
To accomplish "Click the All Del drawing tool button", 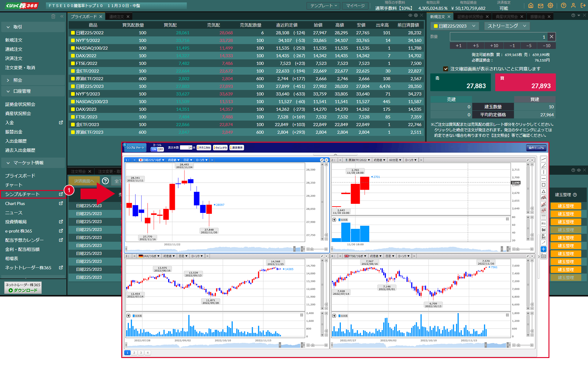I will coord(544,236).
